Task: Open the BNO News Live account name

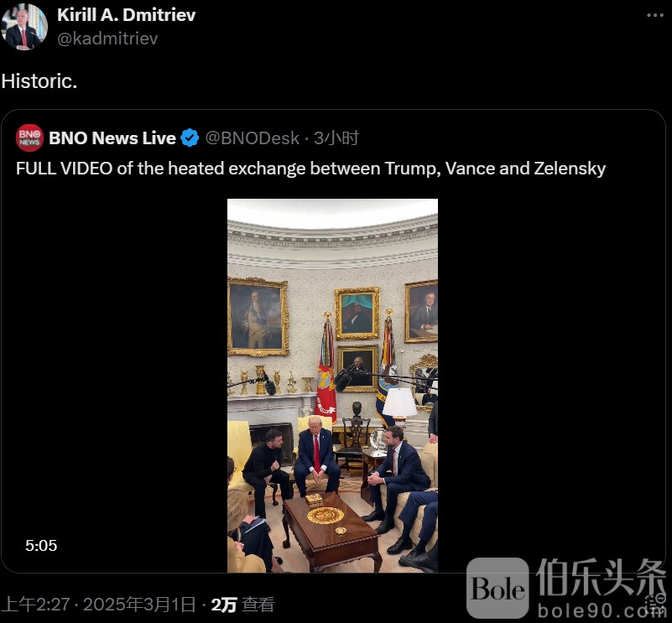Action: (x=112, y=138)
